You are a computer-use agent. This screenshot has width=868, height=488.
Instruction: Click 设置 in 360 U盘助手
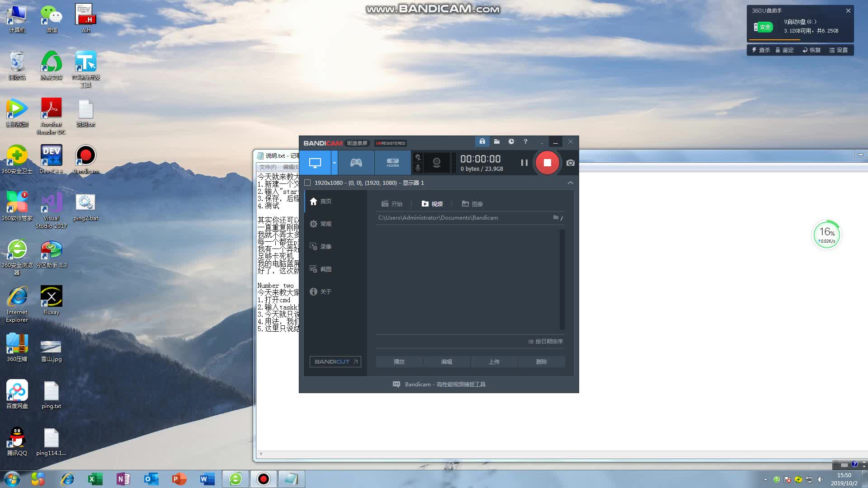[x=839, y=50]
